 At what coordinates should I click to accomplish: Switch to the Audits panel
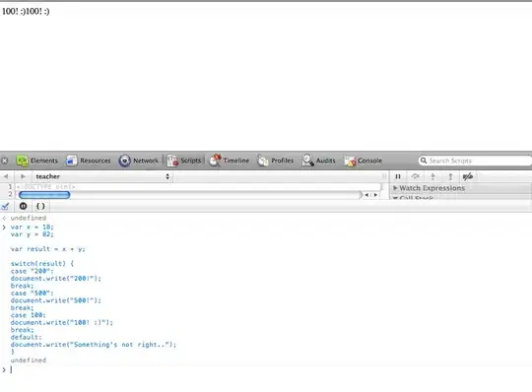(x=318, y=161)
